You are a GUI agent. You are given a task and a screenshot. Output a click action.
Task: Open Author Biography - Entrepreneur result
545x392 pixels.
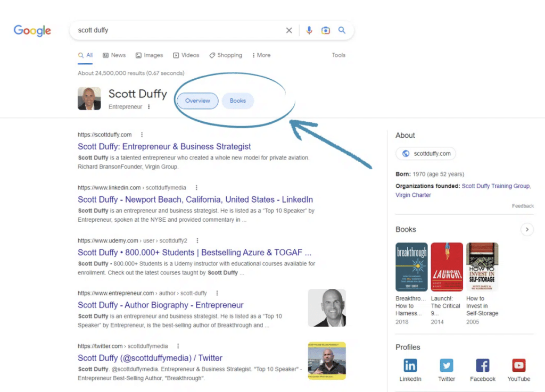[161, 305]
